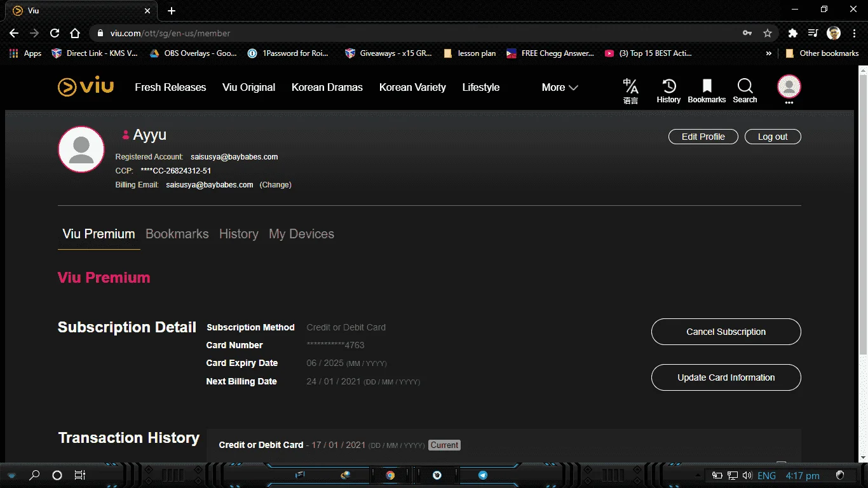Open the Other bookmarks folder
This screenshot has height=488, width=868.
coord(822,53)
